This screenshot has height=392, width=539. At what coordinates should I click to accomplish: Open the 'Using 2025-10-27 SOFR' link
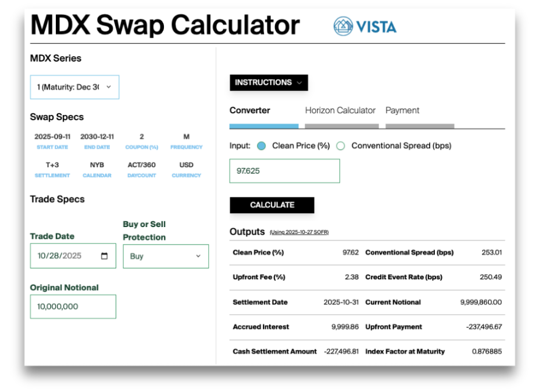[299, 232]
